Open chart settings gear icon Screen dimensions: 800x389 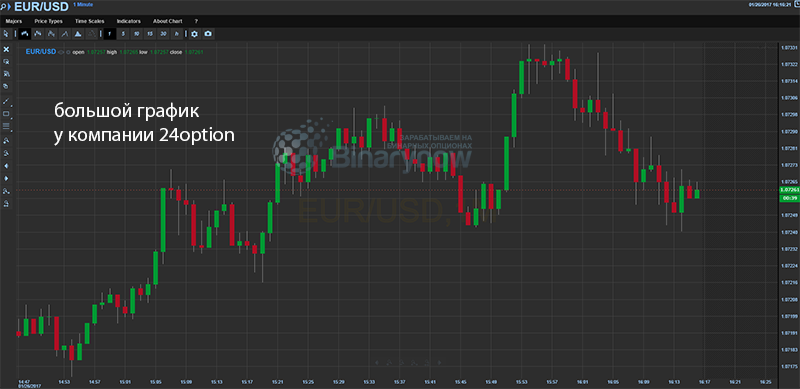coord(194,34)
